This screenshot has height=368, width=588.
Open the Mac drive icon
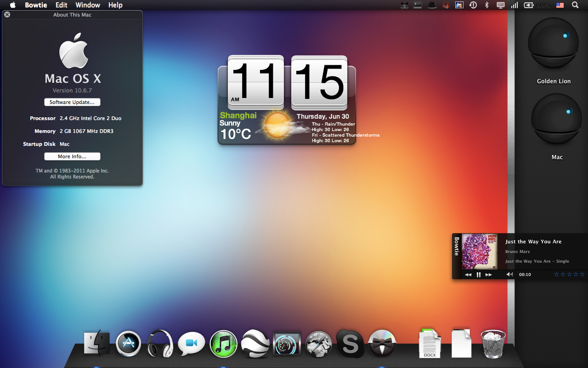coord(557,120)
